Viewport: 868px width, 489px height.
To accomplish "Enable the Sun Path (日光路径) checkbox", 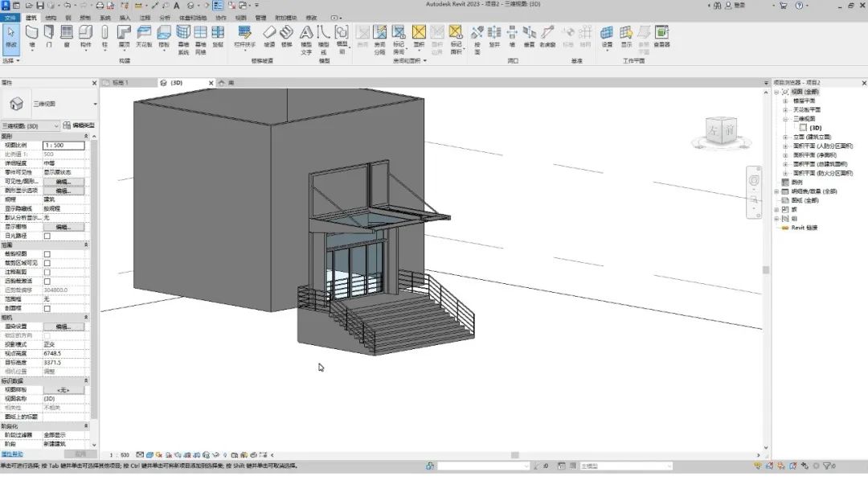I will [x=47, y=236].
